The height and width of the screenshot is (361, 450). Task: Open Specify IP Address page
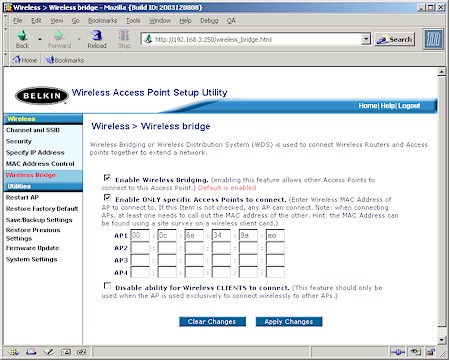pos(35,152)
